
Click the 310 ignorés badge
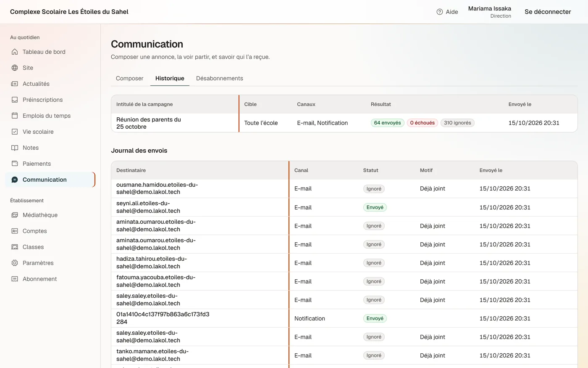pos(457,123)
